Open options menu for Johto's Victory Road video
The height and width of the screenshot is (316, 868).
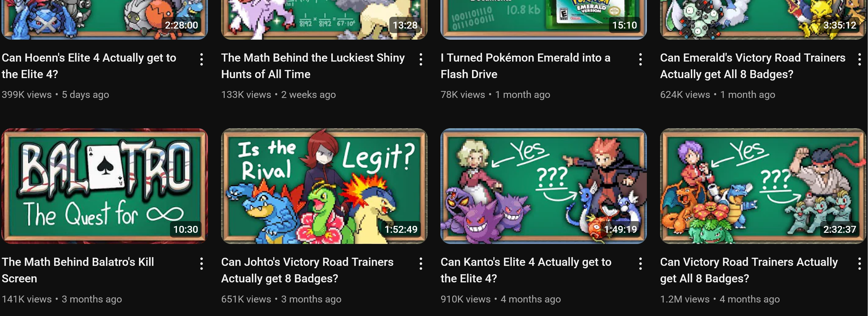(421, 264)
